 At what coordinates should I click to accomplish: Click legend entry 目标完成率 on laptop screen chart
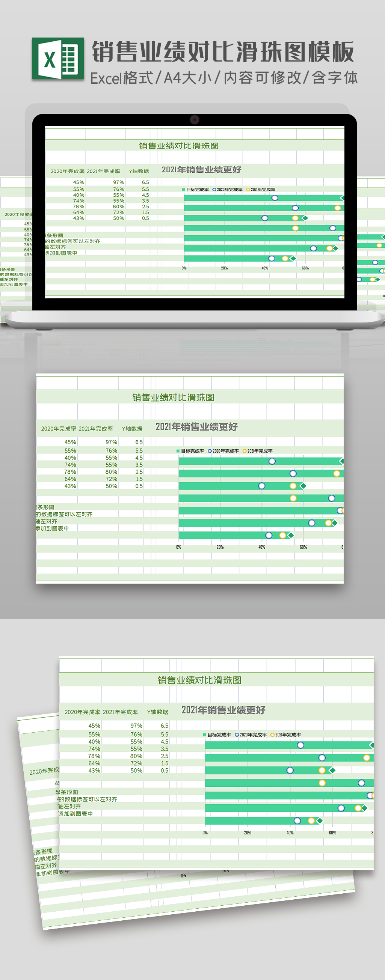195,190
